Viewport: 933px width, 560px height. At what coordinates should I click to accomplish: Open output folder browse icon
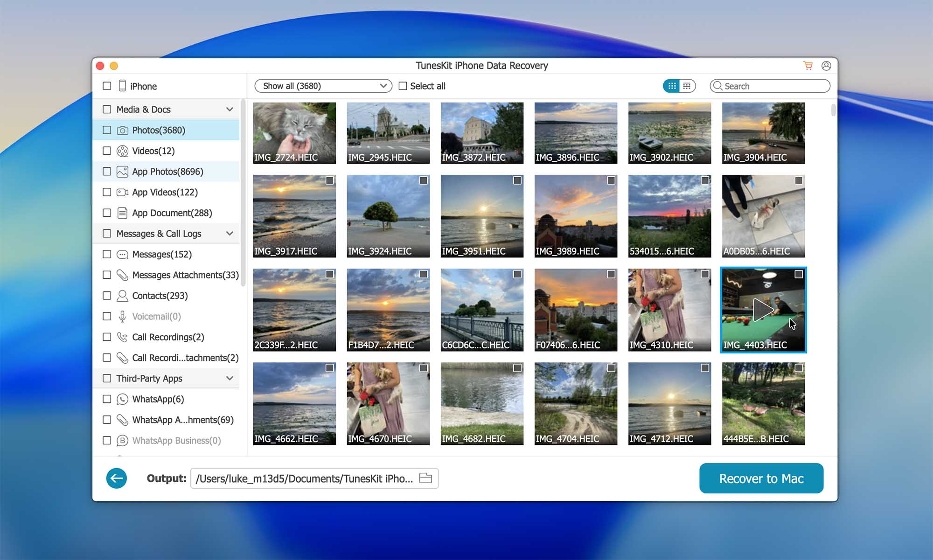425,478
